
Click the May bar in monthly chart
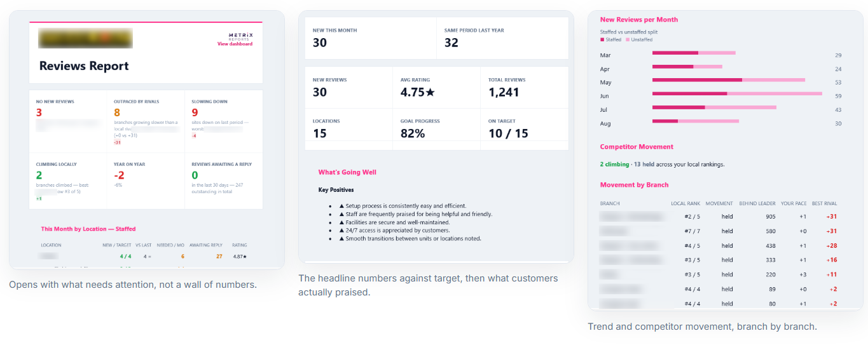click(729, 80)
